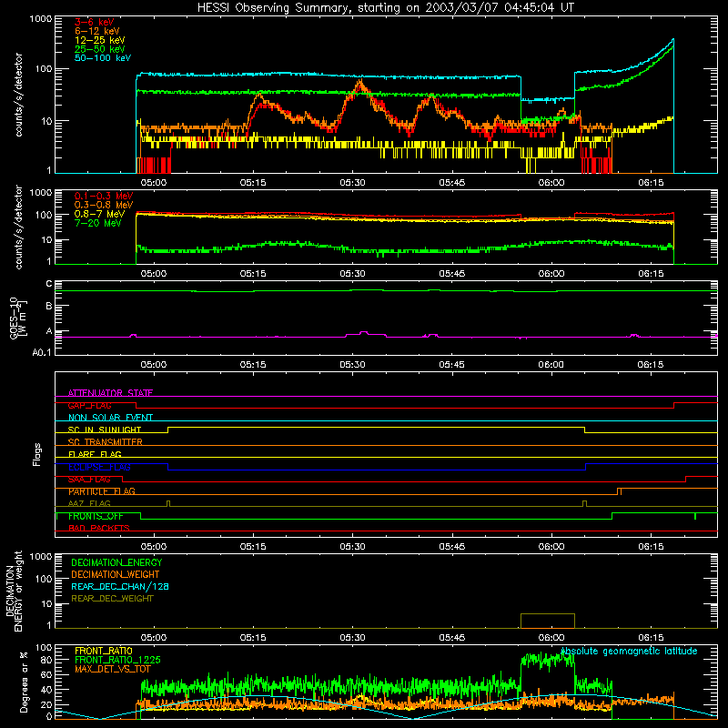Screen dimensions: 728x728
Task: Click the 06:00 tick under the top plot
Action: pyautogui.click(x=551, y=183)
